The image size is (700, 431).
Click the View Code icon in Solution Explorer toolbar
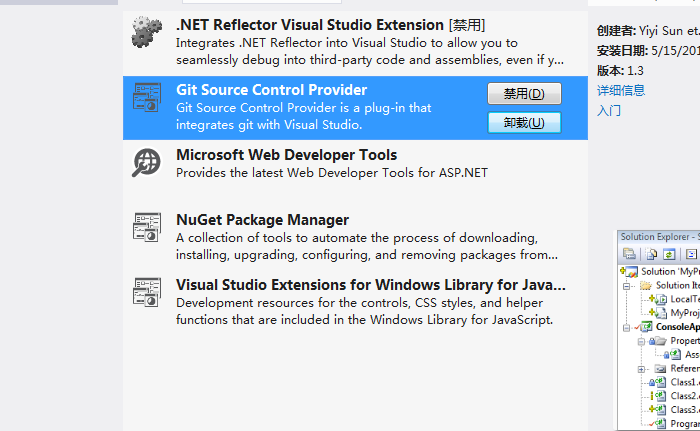pyautogui.click(x=691, y=254)
